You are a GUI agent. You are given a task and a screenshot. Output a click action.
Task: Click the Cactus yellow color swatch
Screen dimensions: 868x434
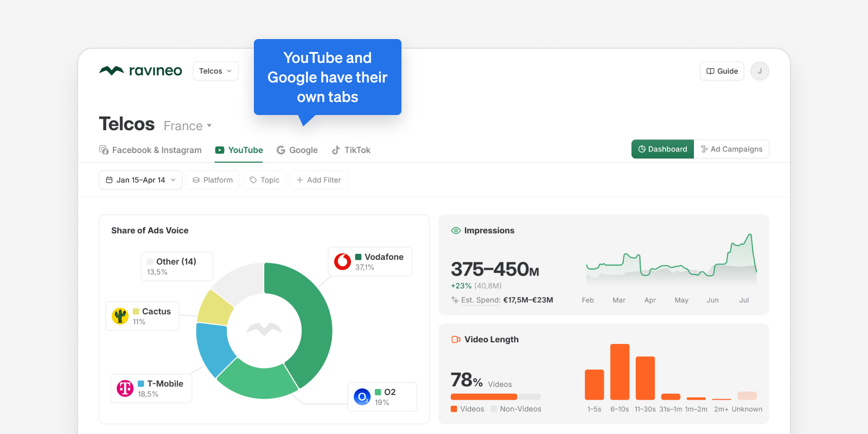point(136,311)
